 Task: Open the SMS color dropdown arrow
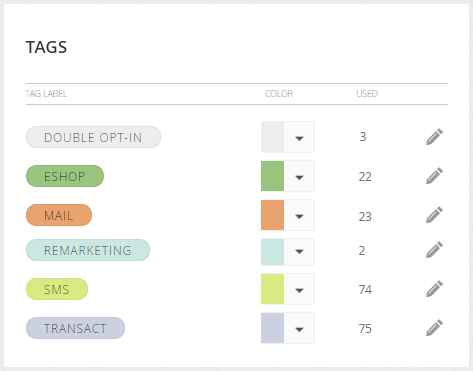pos(299,289)
